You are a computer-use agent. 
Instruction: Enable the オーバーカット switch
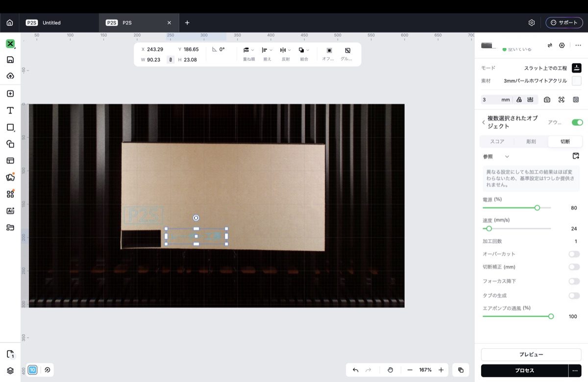(574, 254)
